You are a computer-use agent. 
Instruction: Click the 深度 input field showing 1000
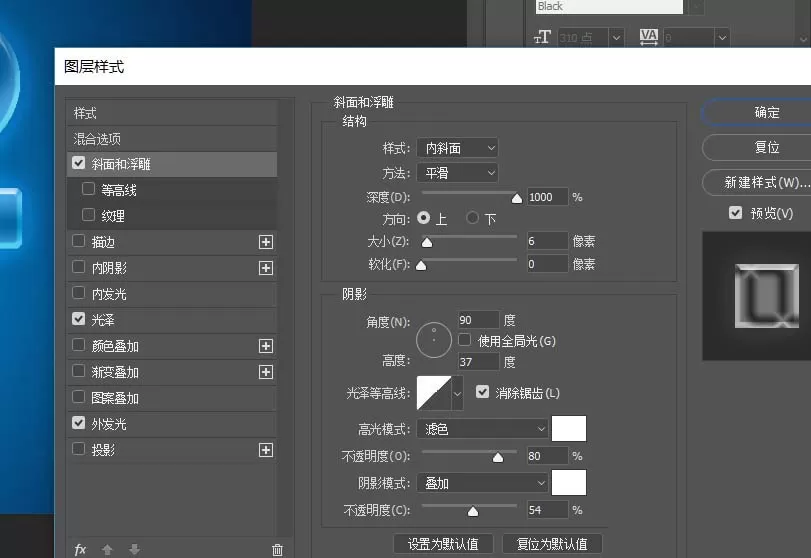[547, 197]
